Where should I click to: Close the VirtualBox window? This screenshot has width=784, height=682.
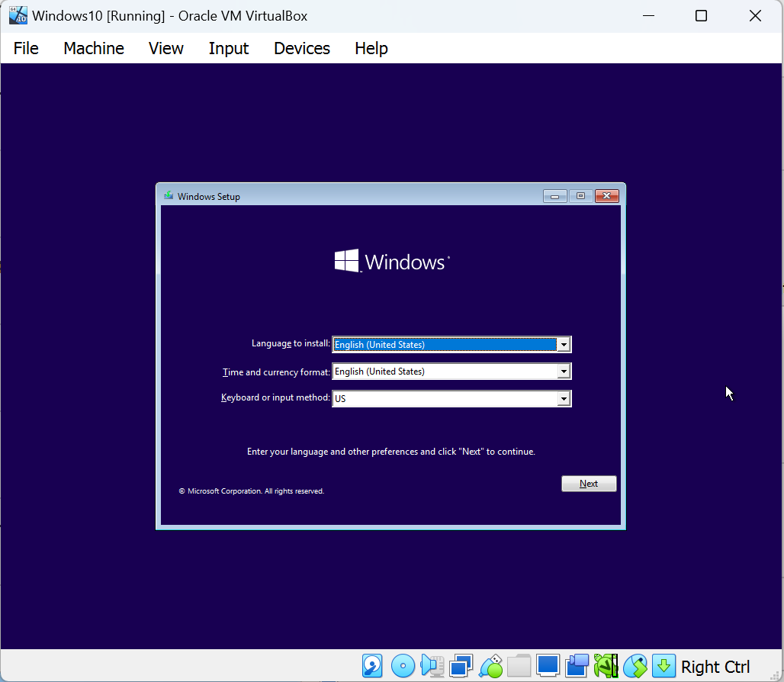pyautogui.click(x=755, y=16)
